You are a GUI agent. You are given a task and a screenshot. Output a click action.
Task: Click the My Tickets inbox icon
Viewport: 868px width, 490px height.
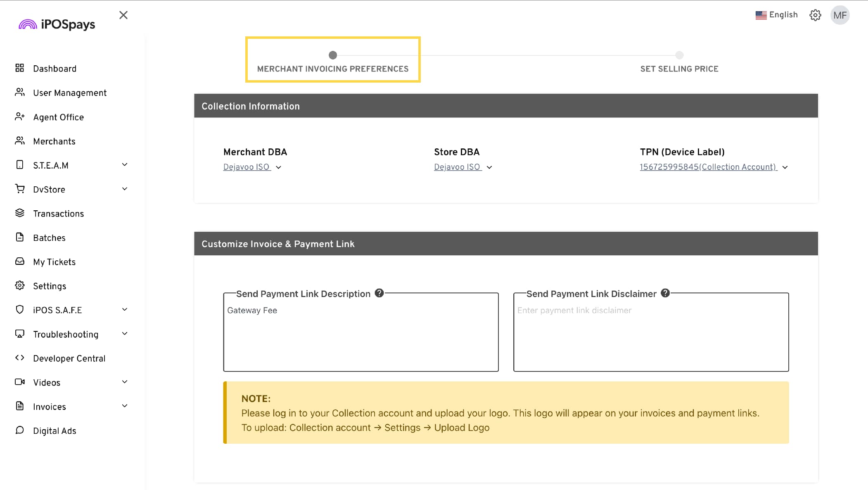pos(19,262)
